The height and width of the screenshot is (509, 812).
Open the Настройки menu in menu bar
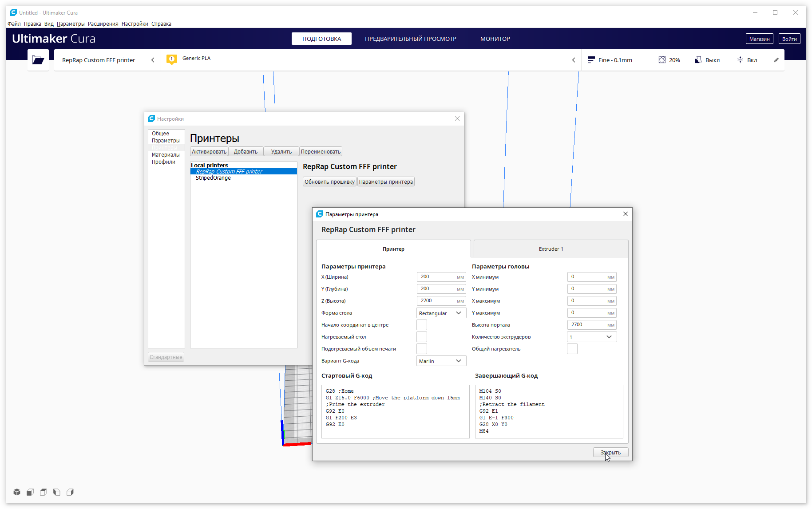click(x=135, y=24)
